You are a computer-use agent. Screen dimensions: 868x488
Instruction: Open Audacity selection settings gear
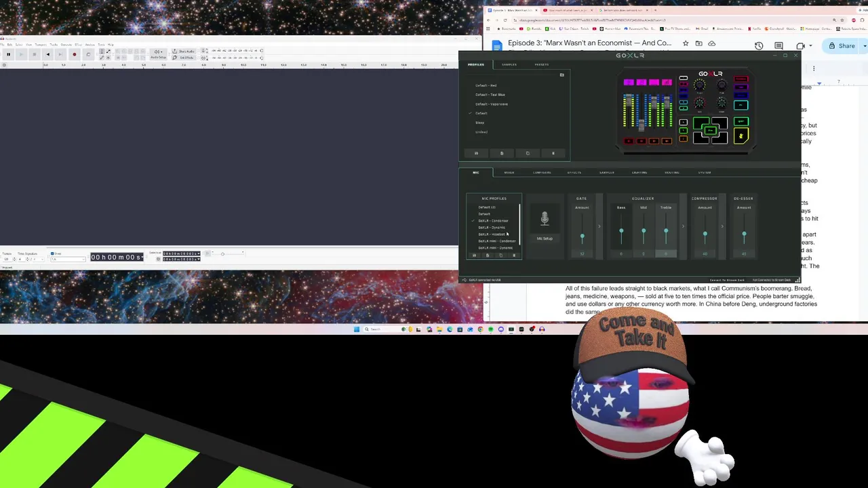point(158,259)
